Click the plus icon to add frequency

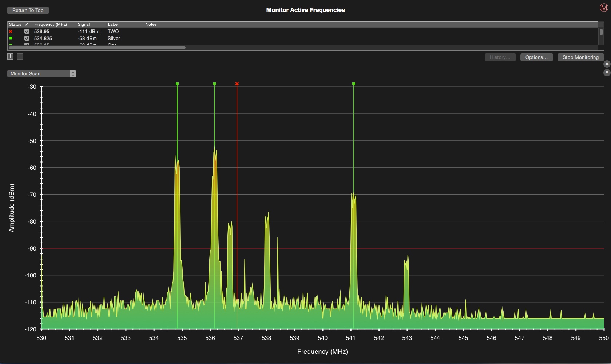(11, 56)
